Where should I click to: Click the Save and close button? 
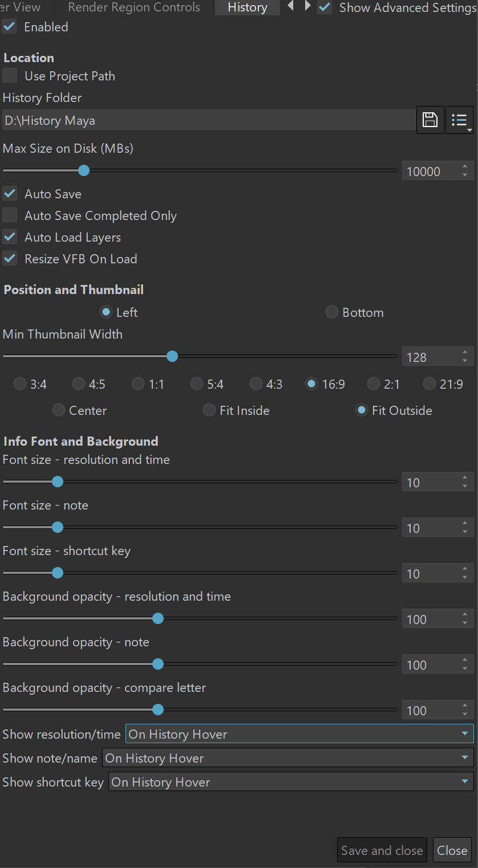382,851
